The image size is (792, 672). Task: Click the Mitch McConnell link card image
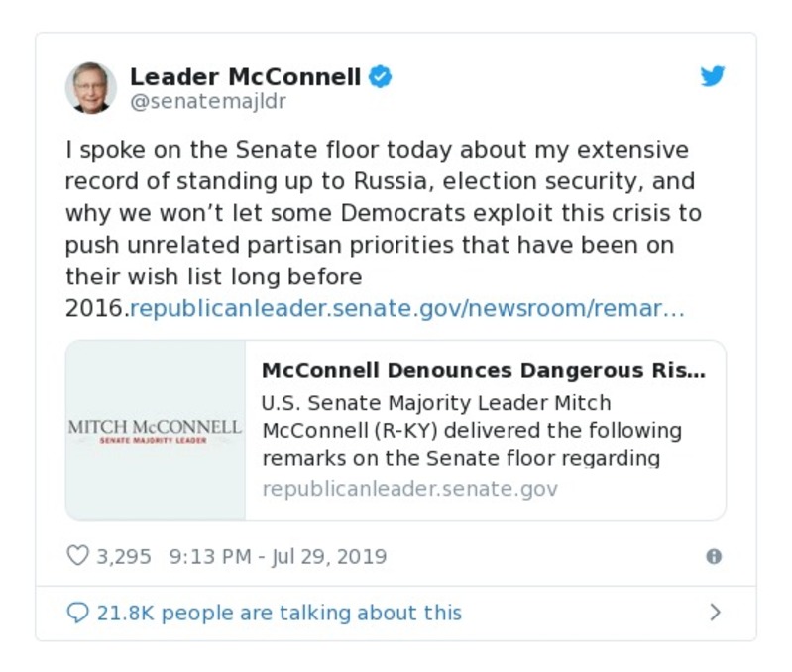point(156,430)
